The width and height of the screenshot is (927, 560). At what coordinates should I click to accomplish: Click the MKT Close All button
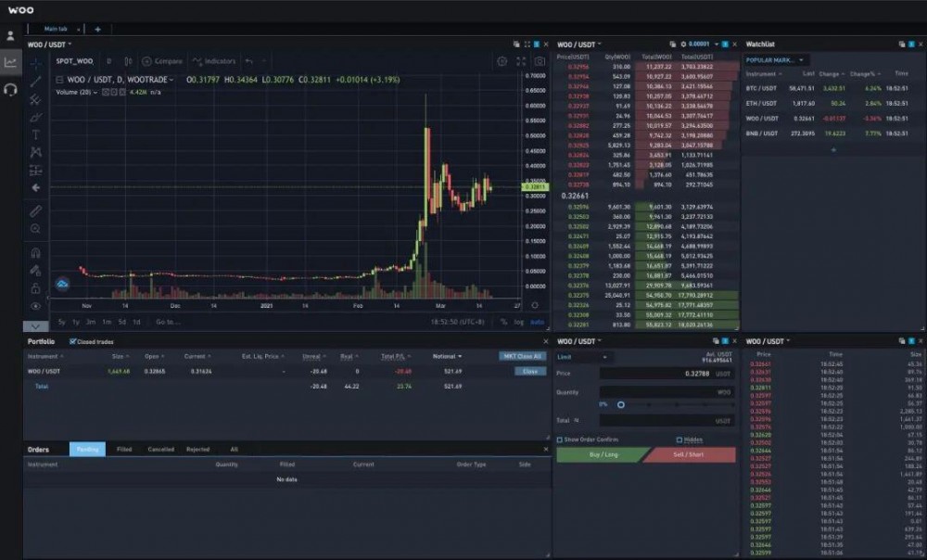coord(523,356)
